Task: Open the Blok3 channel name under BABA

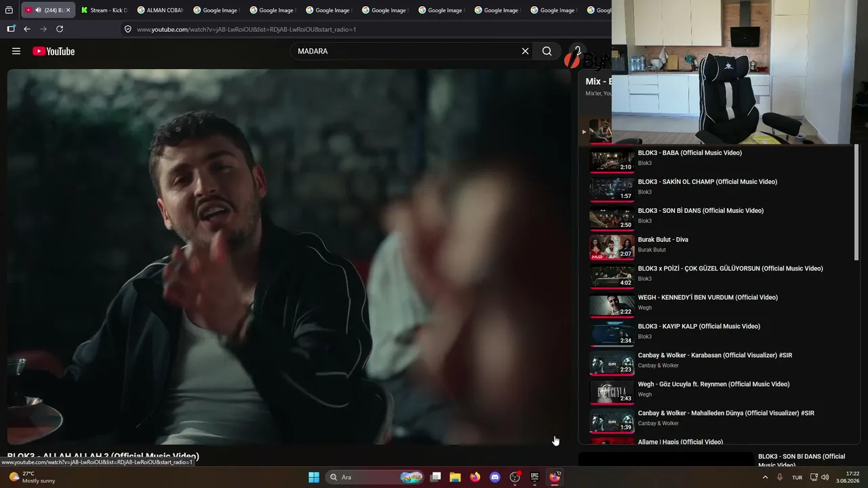Action: point(645,163)
